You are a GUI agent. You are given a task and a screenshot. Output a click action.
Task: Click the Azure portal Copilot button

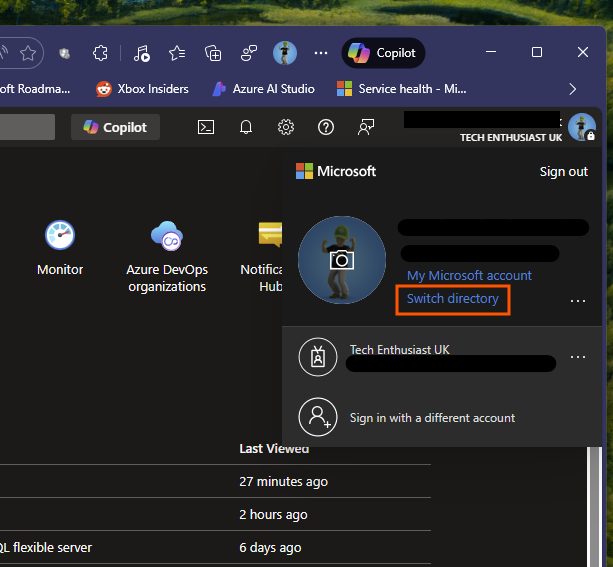pos(115,127)
